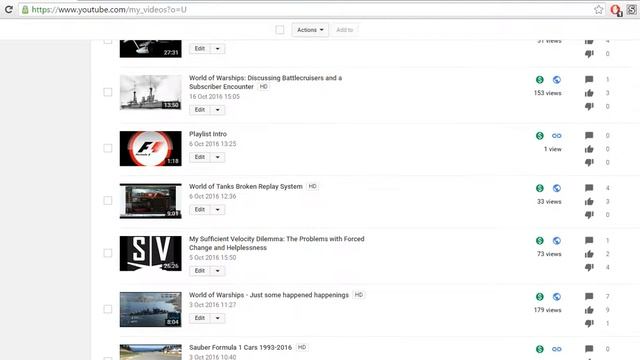Viewport: 640px width, 360px height.
Task: Click monetization dollar icon for Just some happened happenings
Action: tap(540, 297)
